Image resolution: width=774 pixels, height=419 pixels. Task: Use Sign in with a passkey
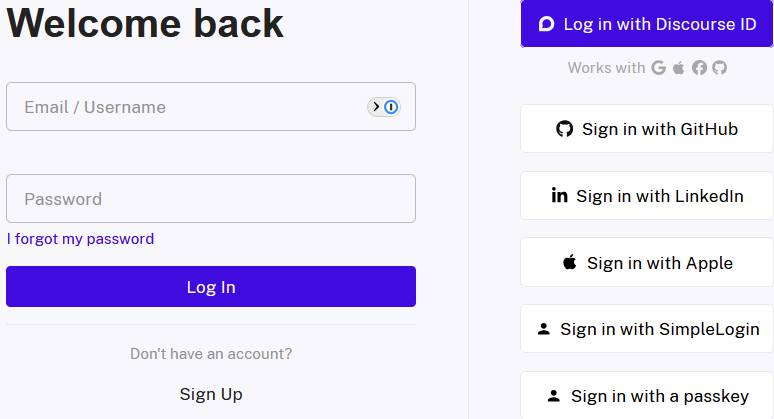coord(647,396)
